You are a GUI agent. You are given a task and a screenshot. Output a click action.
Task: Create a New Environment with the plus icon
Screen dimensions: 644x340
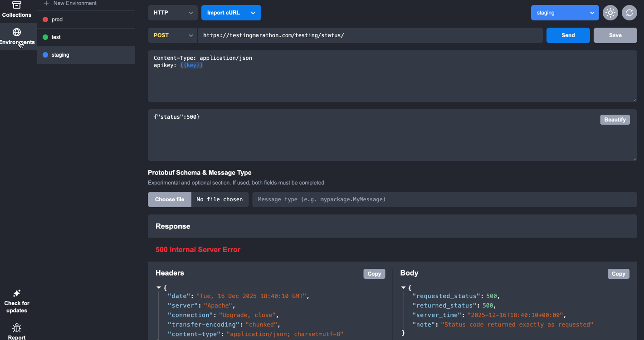pos(45,3)
